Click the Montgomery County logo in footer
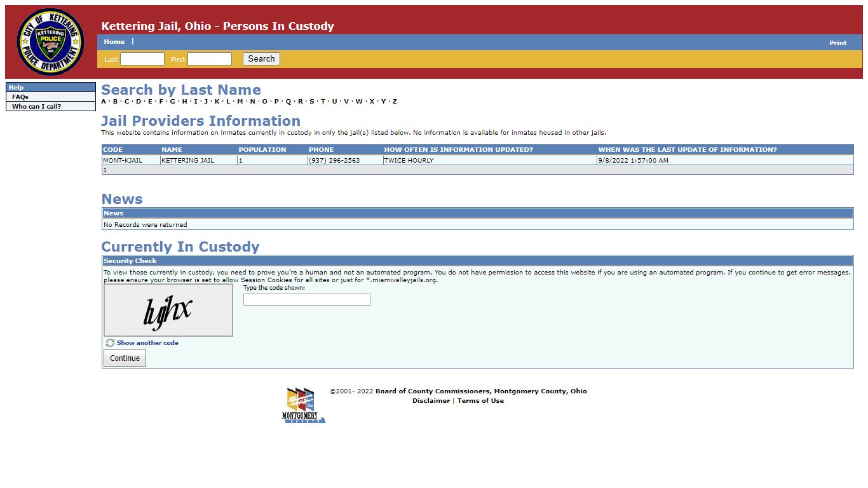 point(303,405)
